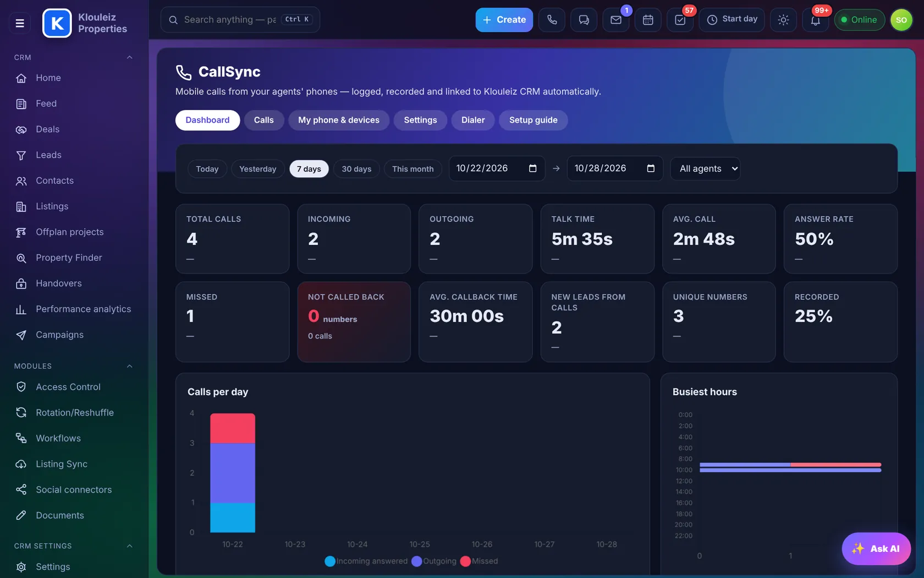Open Social connectors module
This screenshot has height=578, width=924.
click(74, 490)
